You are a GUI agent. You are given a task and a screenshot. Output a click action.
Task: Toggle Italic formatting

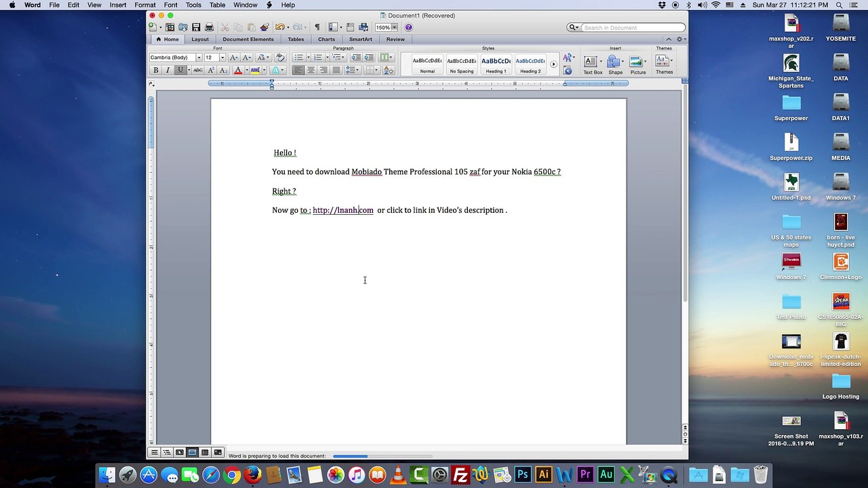point(167,70)
